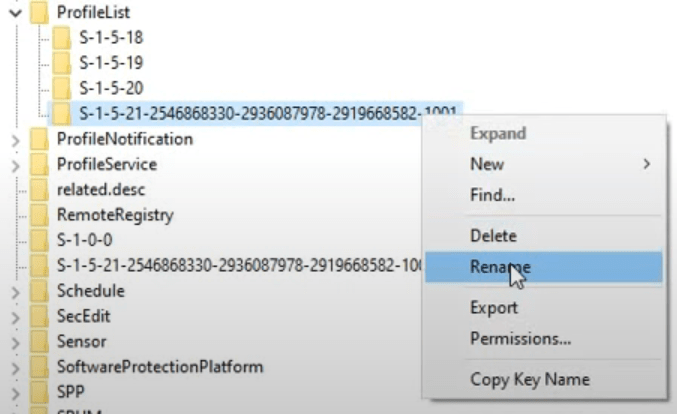The width and height of the screenshot is (677, 414).
Task: Select the S-1-0-0 registry key
Action: (x=84, y=240)
